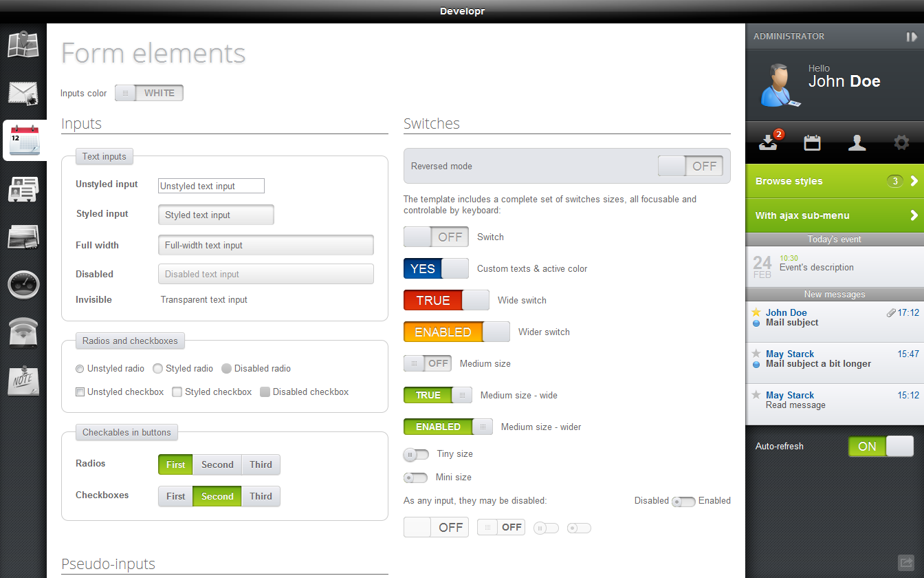Toggle the Tiny size slider switch
The image size is (924, 578).
pyautogui.click(x=416, y=454)
